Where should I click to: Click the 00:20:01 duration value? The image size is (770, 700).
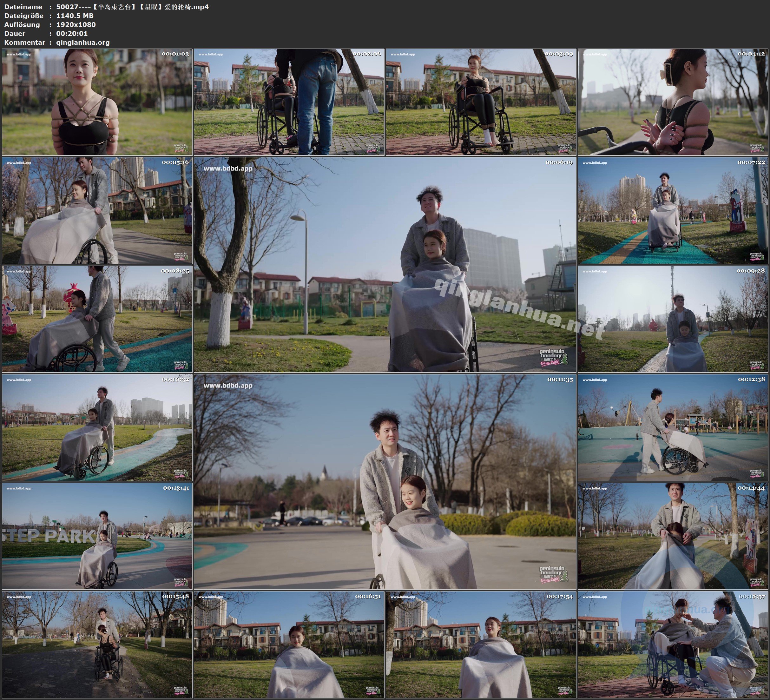(72, 33)
